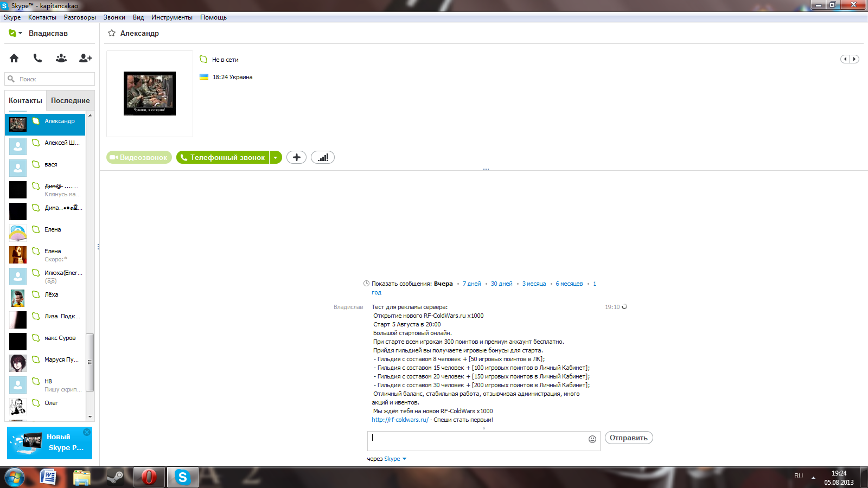Open Microsoft Word from the taskbar

tap(49, 477)
